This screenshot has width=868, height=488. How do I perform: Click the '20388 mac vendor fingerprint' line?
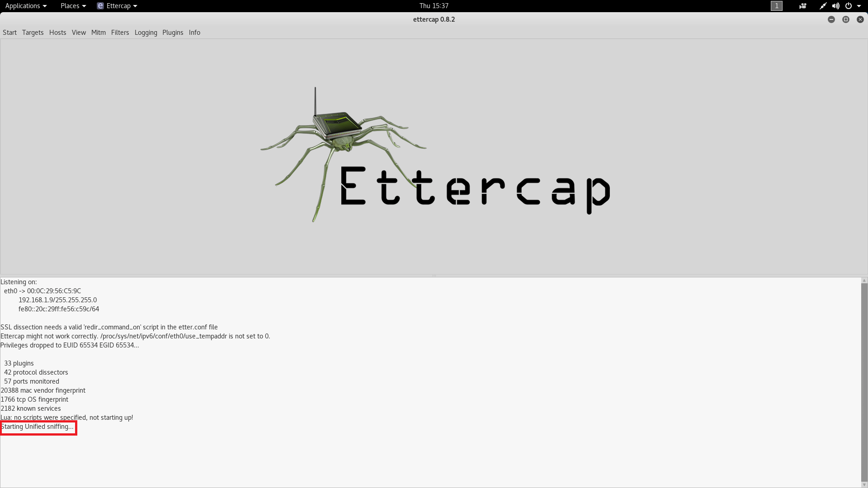(x=43, y=390)
